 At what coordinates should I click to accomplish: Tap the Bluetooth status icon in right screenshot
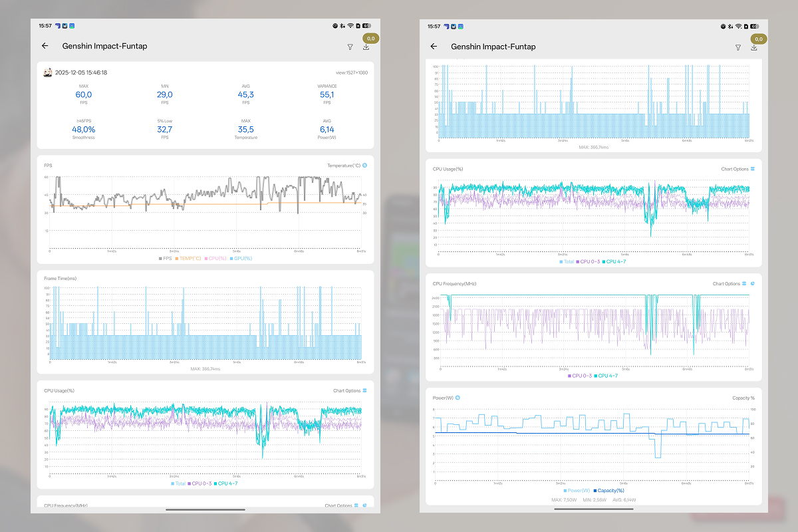pos(731,26)
